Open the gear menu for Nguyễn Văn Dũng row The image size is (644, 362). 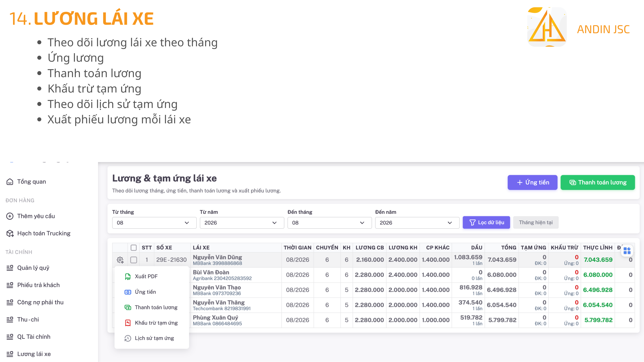tap(120, 260)
